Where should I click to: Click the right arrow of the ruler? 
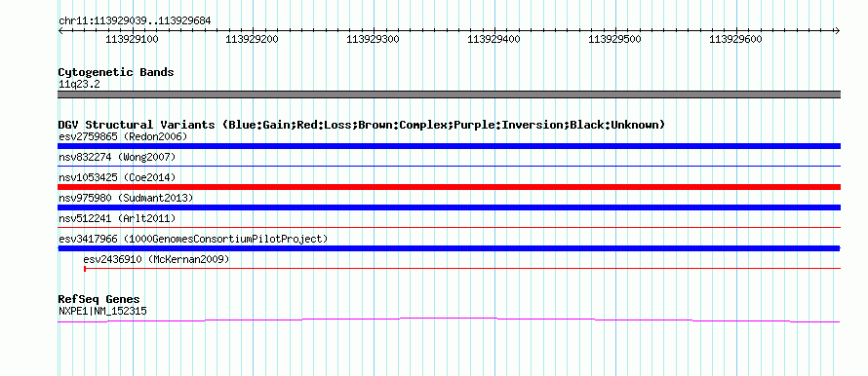coord(838,31)
